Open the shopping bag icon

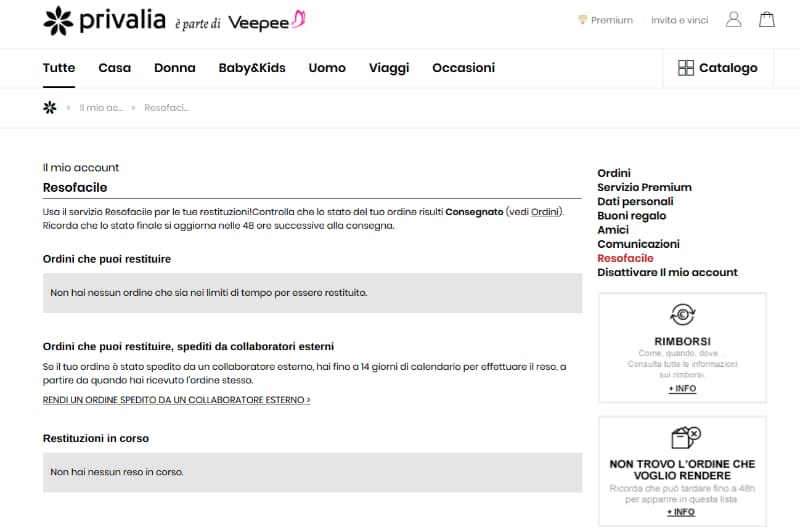[767, 20]
